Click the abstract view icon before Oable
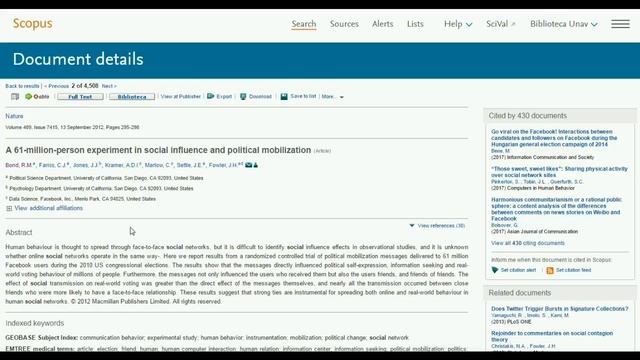Viewport: 640px width, 360px height. (x=15, y=96)
